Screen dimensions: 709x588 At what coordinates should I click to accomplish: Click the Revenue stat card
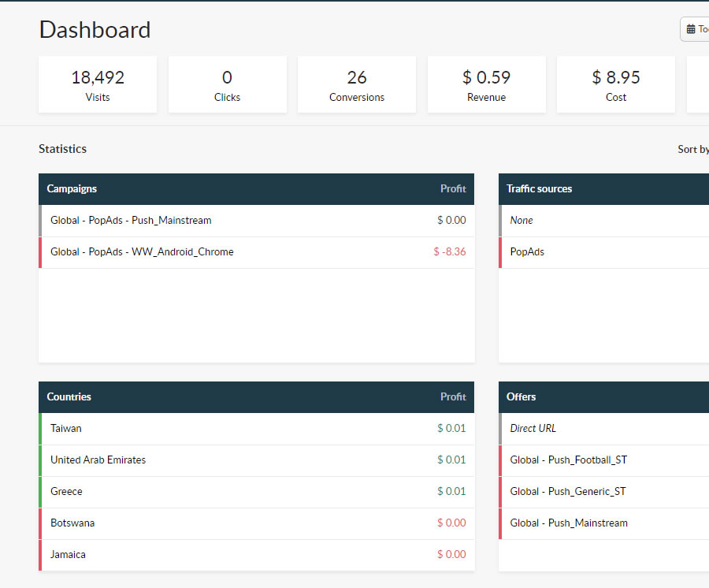point(487,84)
